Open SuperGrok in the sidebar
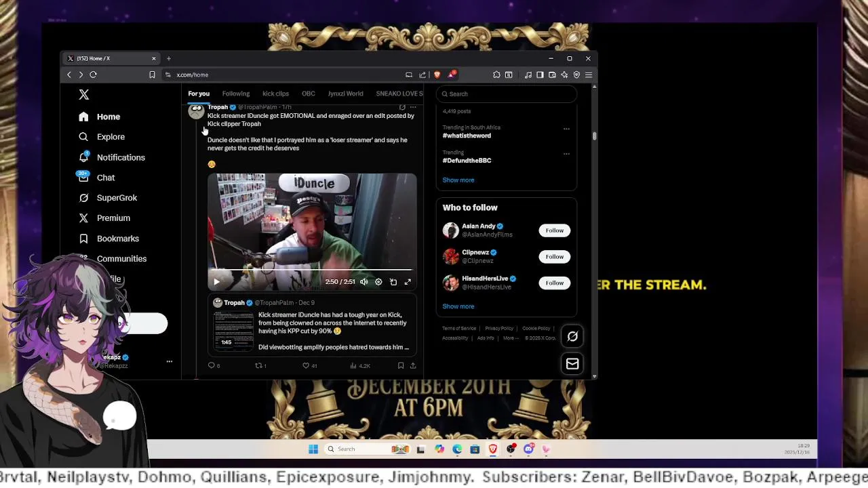The height and width of the screenshot is (488, 868). (x=108, y=198)
